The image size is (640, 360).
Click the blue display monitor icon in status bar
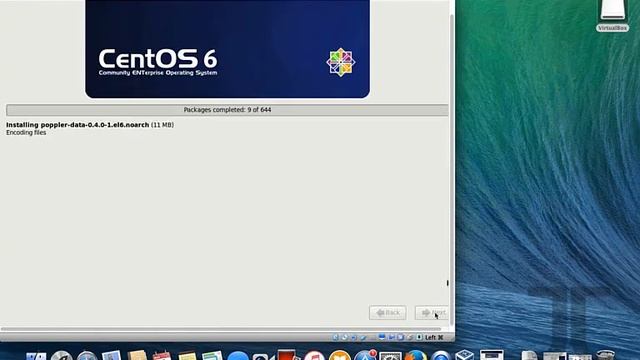[382, 337]
